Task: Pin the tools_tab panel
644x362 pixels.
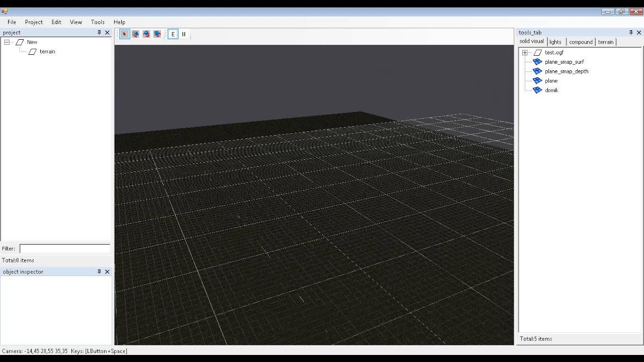Action: [631, 32]
